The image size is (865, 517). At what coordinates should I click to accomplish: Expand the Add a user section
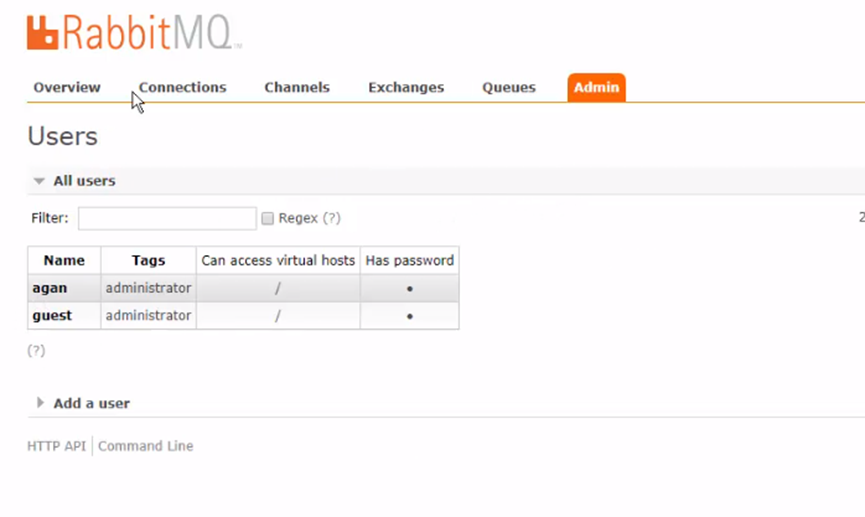(83, 403)
